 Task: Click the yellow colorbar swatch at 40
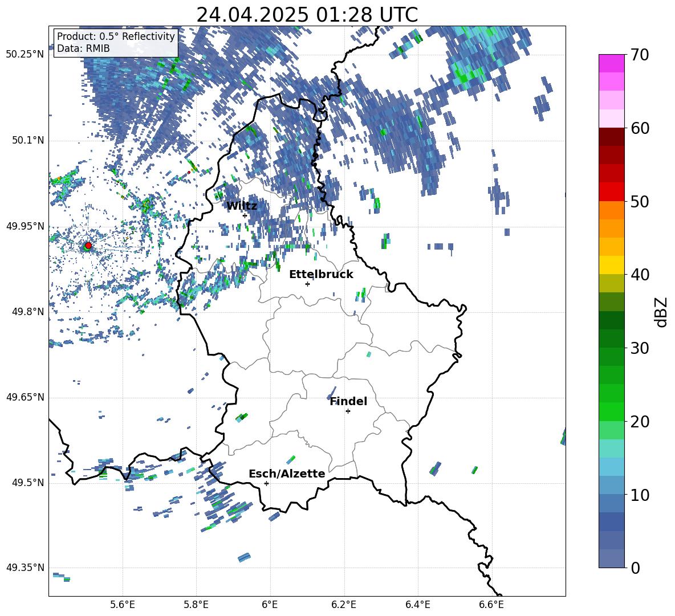tap(612, 265)
